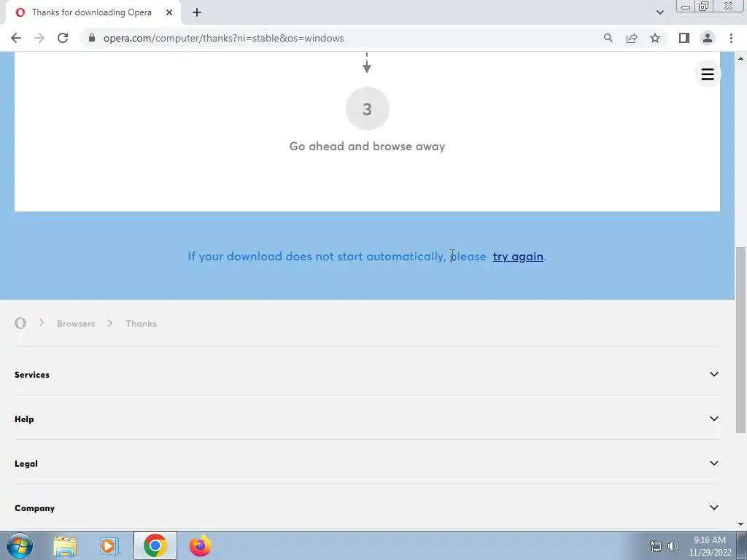Open the Windows Start menu
The height and width of the screenshot is (560, 747).
click(19, 545)
